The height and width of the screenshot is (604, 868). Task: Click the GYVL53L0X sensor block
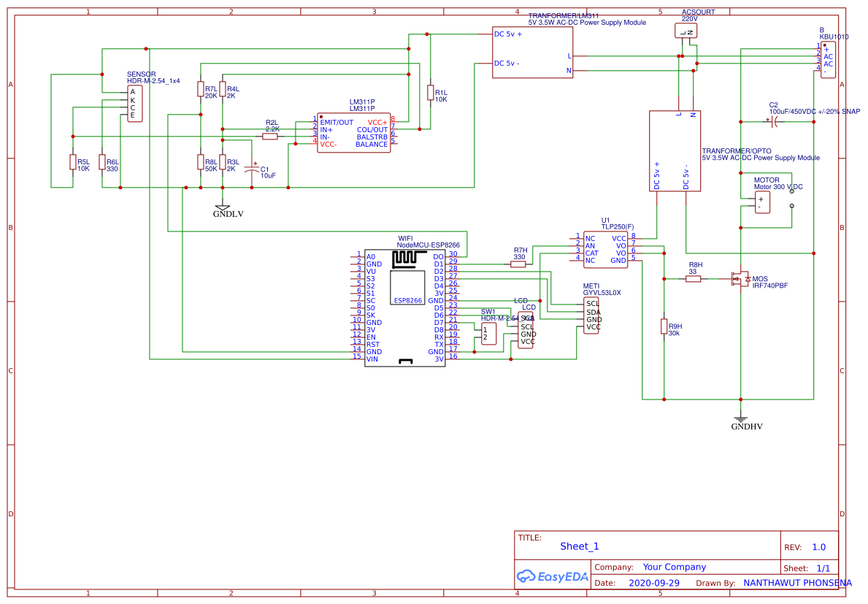pos(591,314)
